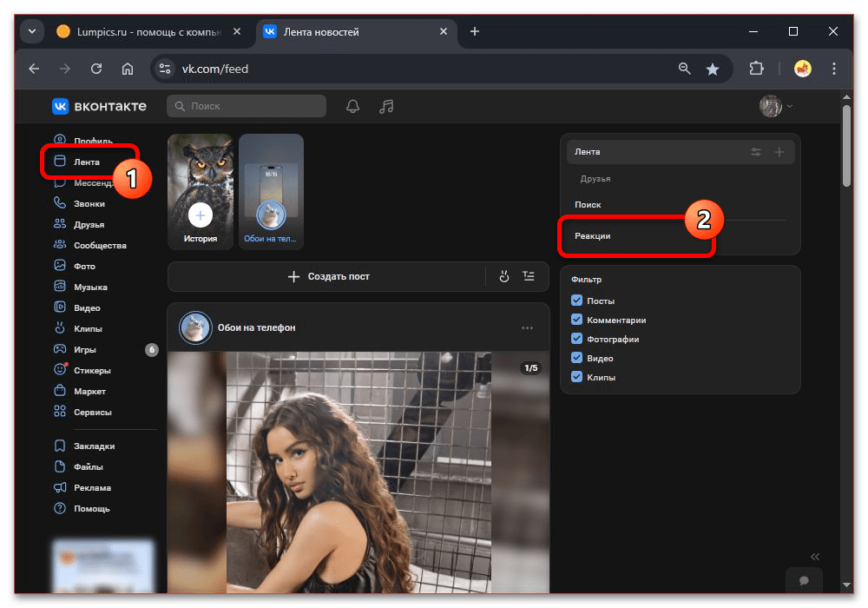
Task: Click the Создать пост button
Action: [x=328, y=276]
